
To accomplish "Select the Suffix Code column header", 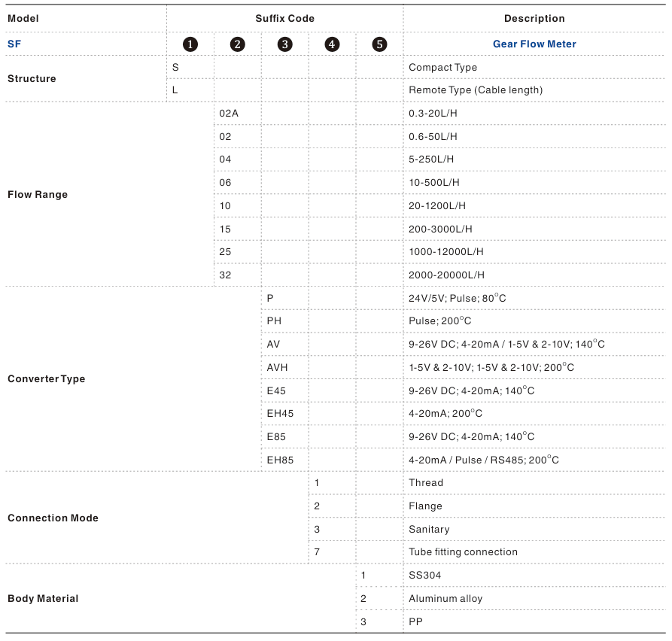I will (x=284, y=18).
